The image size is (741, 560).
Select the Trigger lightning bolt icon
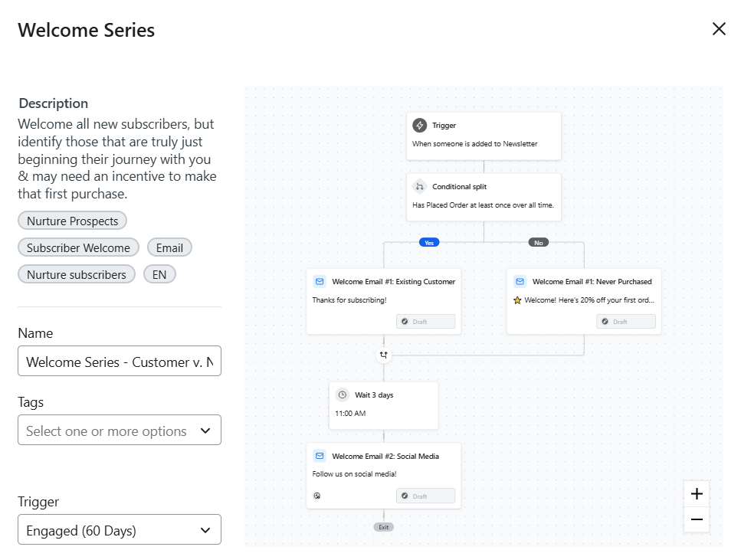tap(418, 124)
